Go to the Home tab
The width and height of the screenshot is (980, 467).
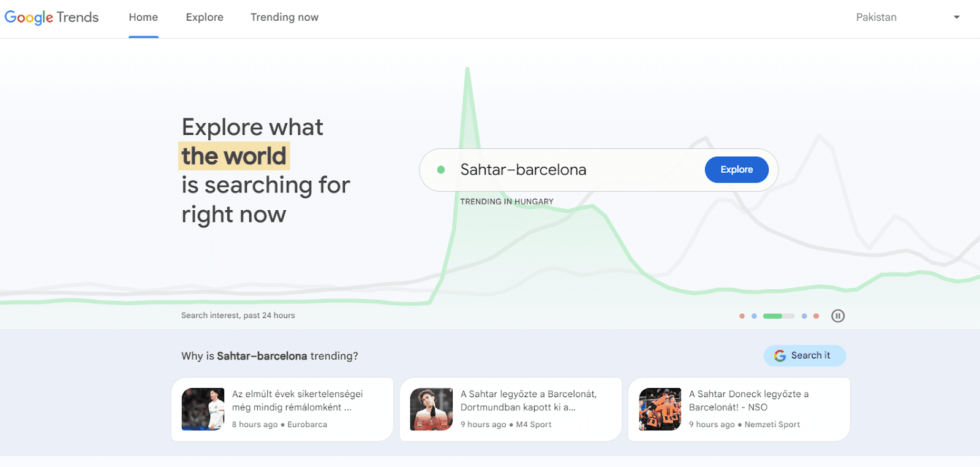[x=143, y=17]
